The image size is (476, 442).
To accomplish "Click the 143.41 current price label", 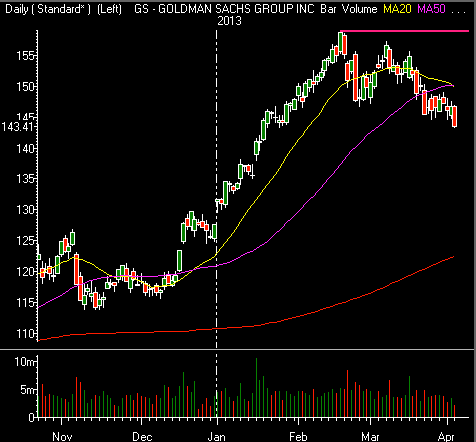I will (17, 127).
